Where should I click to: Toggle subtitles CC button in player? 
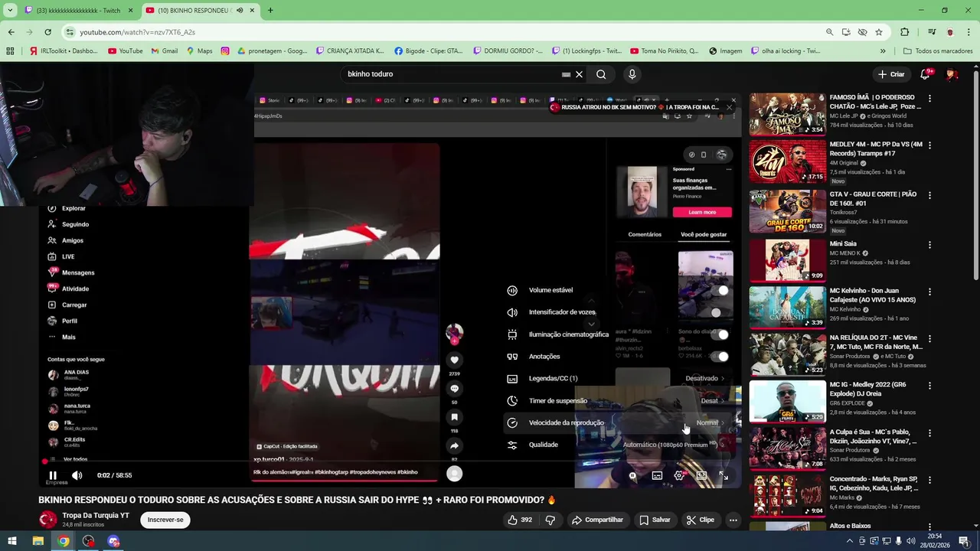pos(657,475)
